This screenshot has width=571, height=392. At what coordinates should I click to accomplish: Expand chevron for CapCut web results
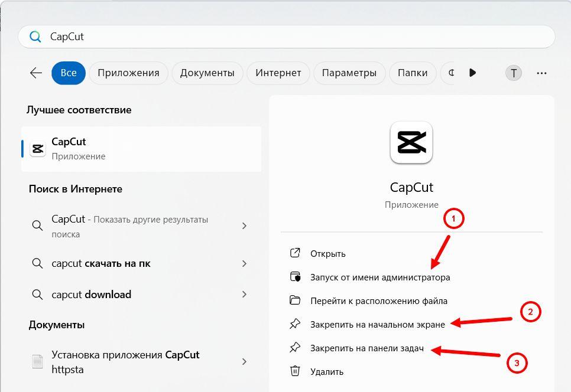click(x=244, y=226)
